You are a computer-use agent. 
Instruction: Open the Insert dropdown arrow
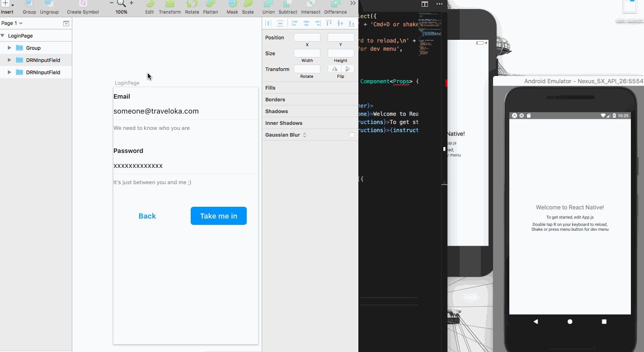point(13,5)
